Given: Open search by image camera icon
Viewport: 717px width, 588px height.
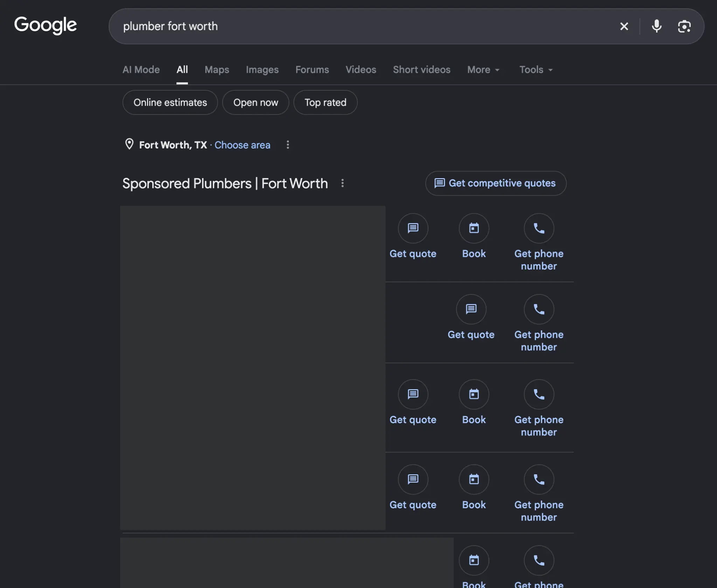Looking at the screenshot, I should 684,26.
